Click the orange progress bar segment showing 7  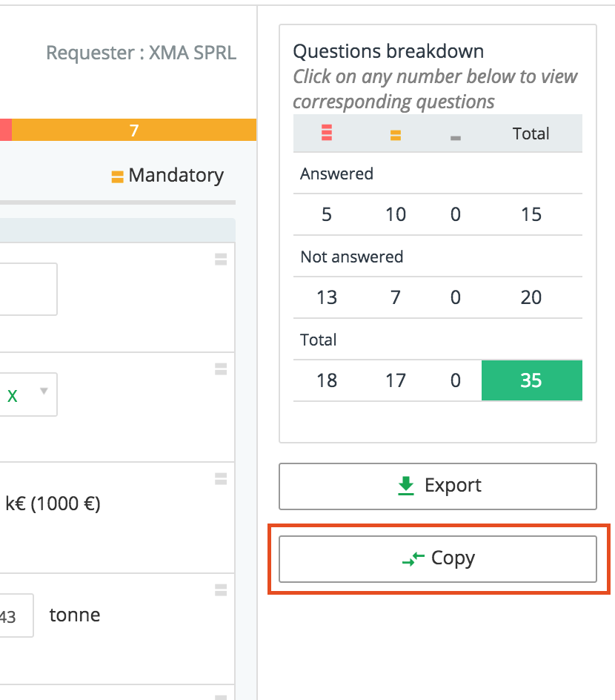[134, 130]
